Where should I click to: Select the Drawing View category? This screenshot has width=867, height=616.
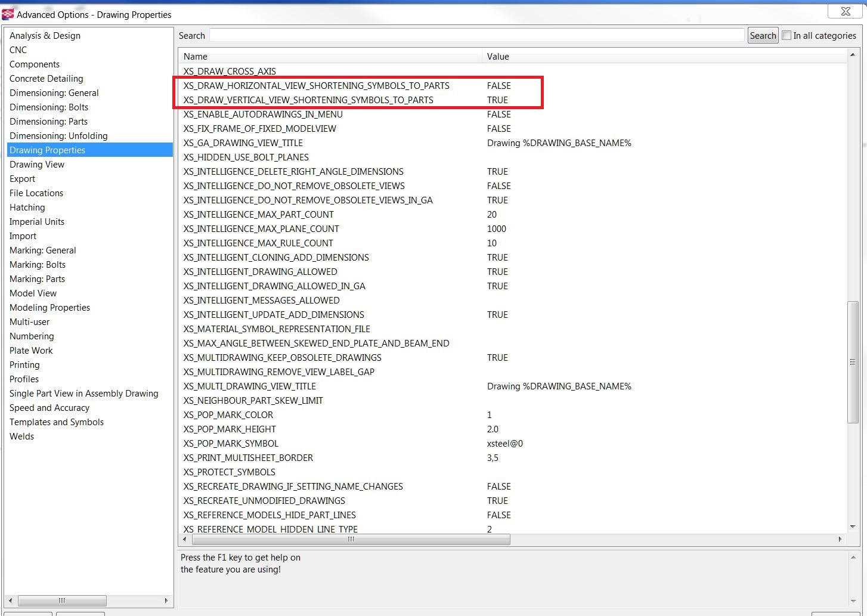(x=37, y=165)
